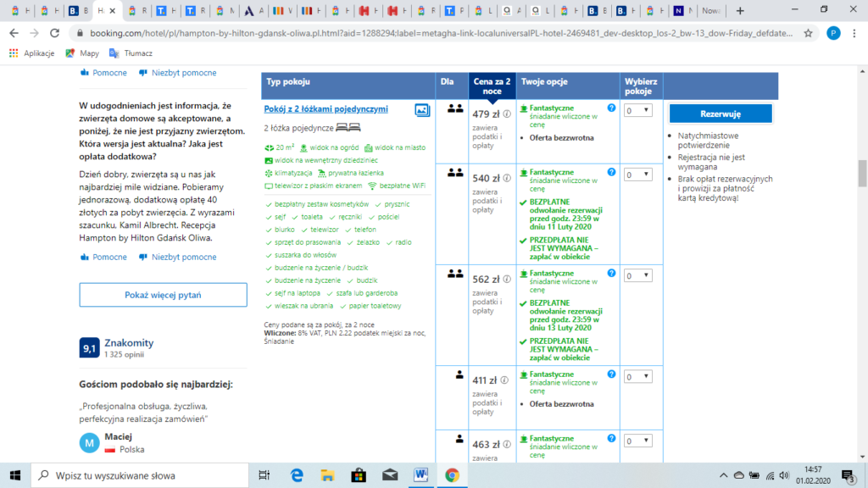This screenshot has width=868, height=488.
Task: Switch to the Now tab
Action: click(x=710, y=10)
